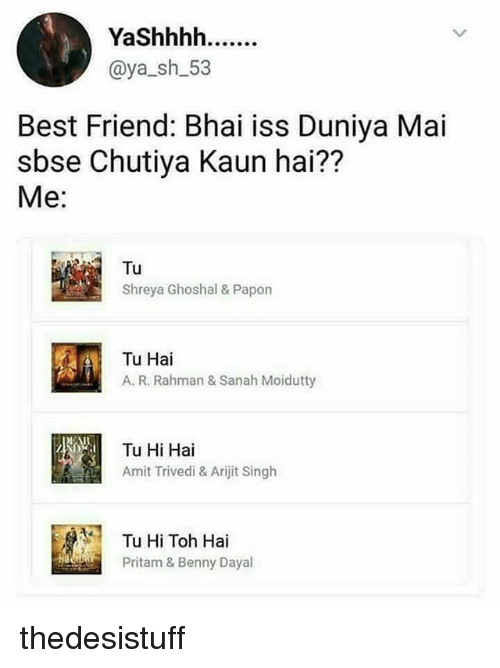The width and height of the screenshot is (500, 668).
Task: Click the thedesistuff watermark text
Action: pos(102,638)
